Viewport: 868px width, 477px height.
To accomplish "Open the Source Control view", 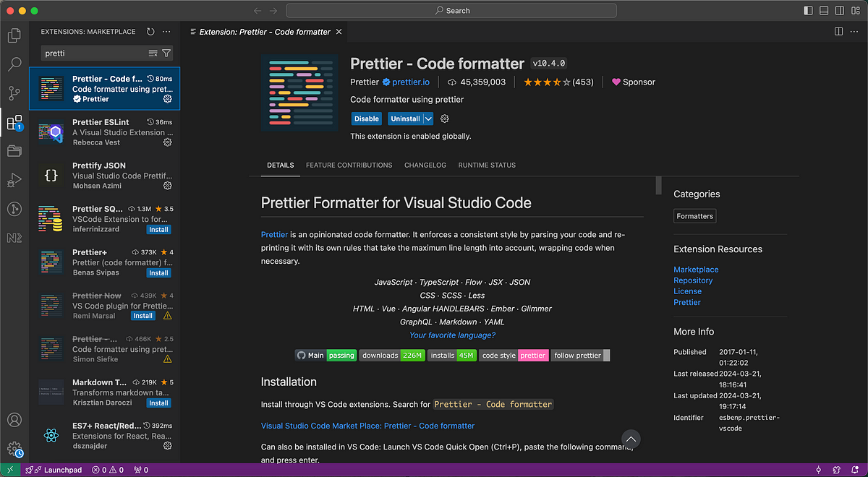I will (x=14, y=93).
